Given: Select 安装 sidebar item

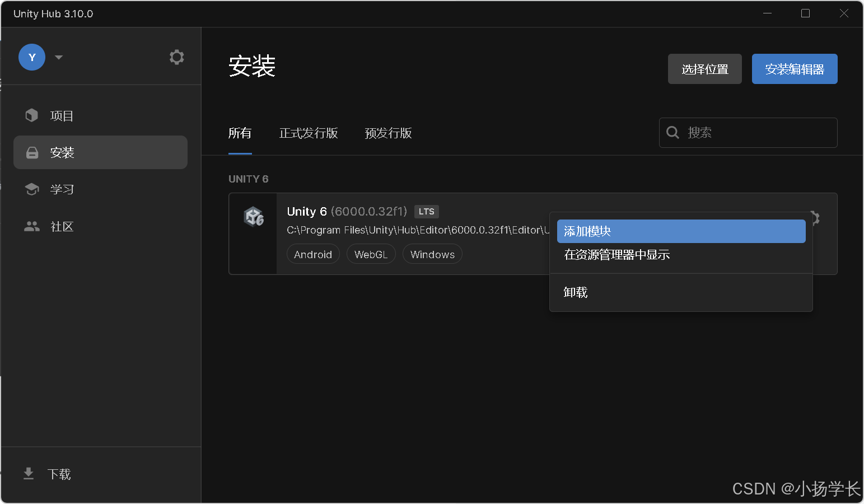Looking at the screenshot, I should point(100,152).
